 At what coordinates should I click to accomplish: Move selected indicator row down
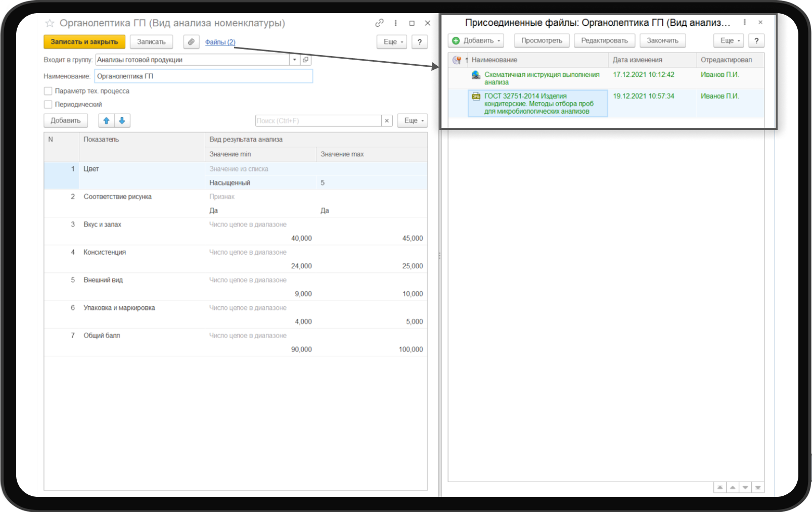pos(122,121)
